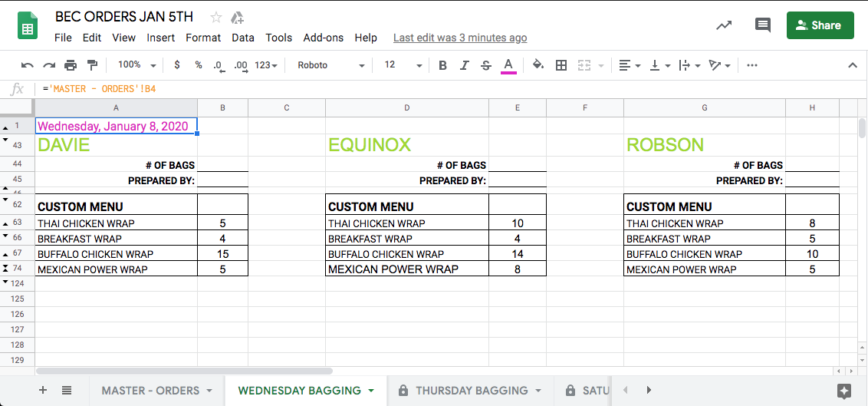Open the zoom 100% dropdown

136,65
